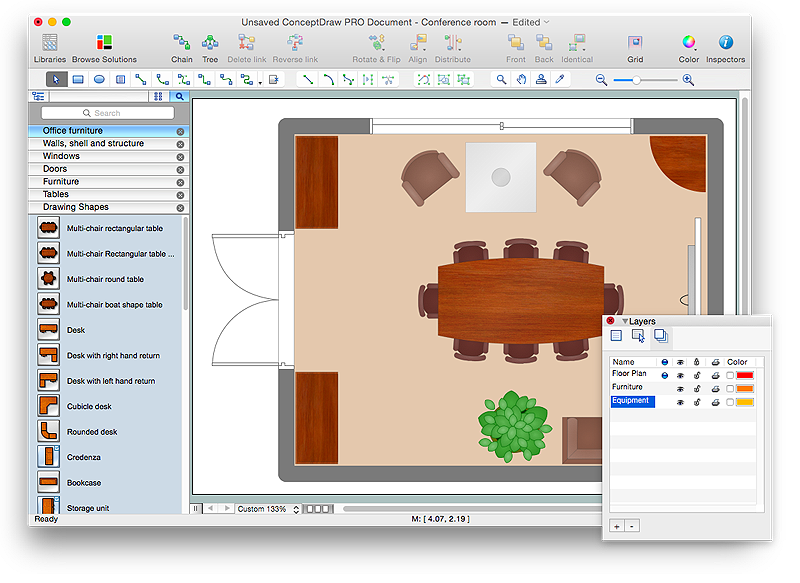Change the Floor Plan layer color swatch
Viewport: 800px width, 583px height.
(745, 375)
